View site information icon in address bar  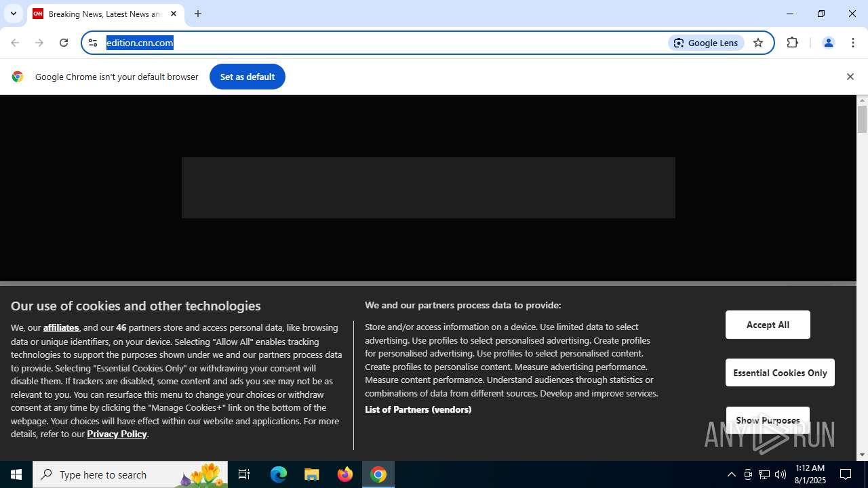tap(93, 43)
